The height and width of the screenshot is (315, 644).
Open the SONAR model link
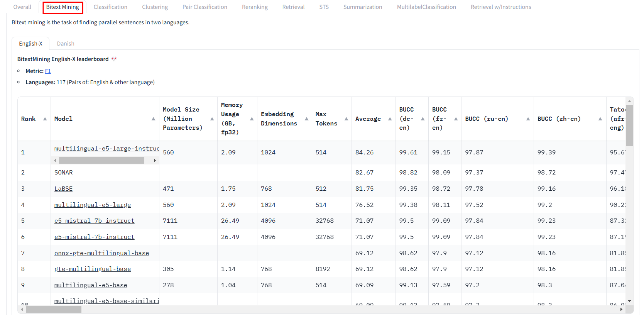pos(63,173)
